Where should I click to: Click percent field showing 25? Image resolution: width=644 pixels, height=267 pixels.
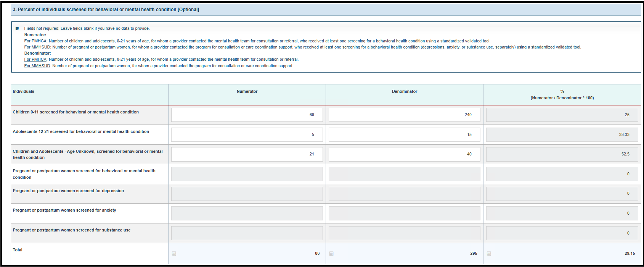point(562,115)
